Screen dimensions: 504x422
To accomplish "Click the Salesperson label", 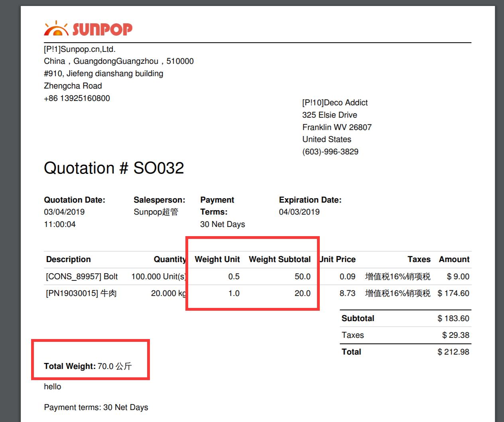I will [159, 200].
